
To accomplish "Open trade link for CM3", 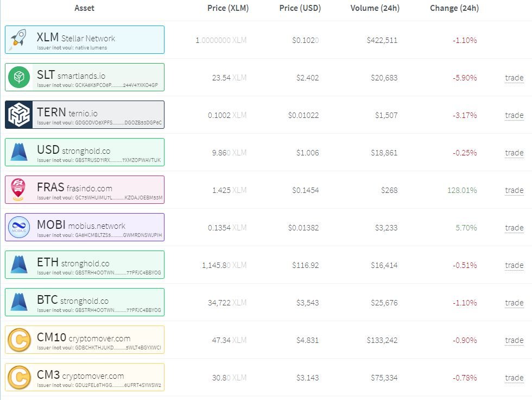I will pyautogui.click(x=514, y=378).
